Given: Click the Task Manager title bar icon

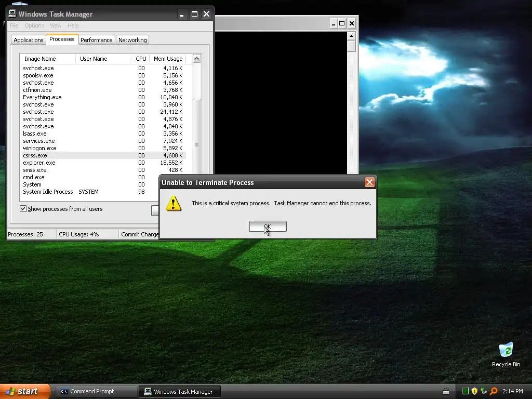Looking at the screenshot, I should pyautogui.click(x=12, y=14).
